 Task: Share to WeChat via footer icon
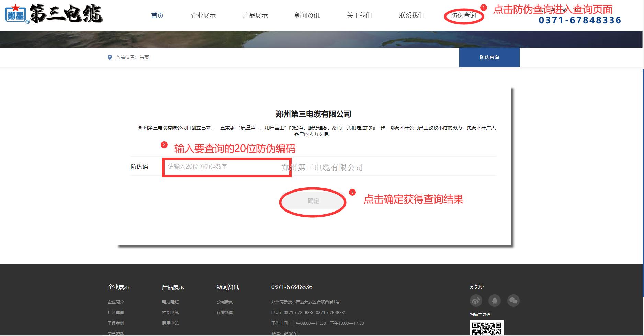[x=513, y=301]
